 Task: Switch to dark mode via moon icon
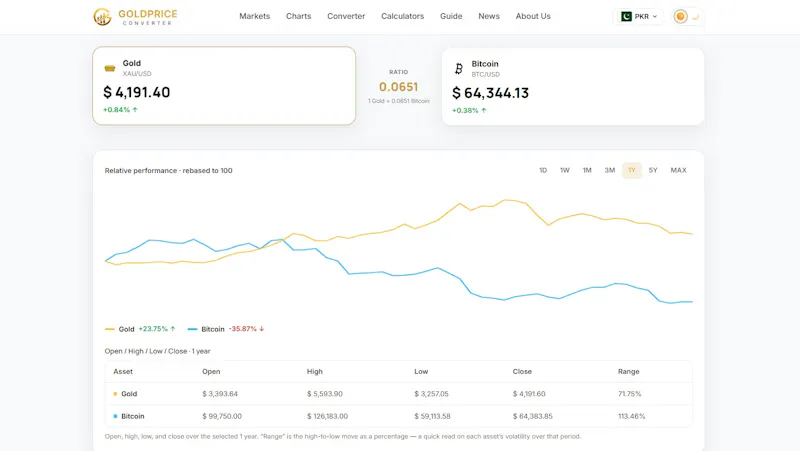point(695,17)
